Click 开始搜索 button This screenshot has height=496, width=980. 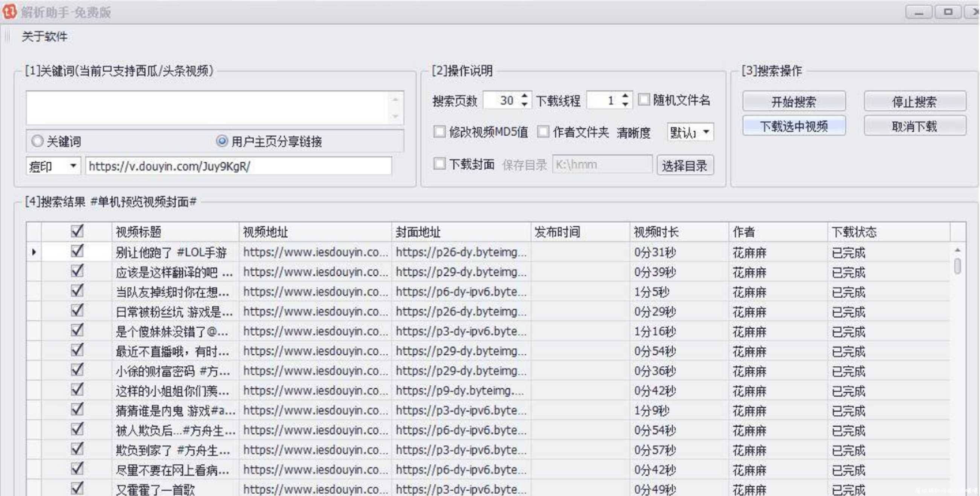coord(794,101)
